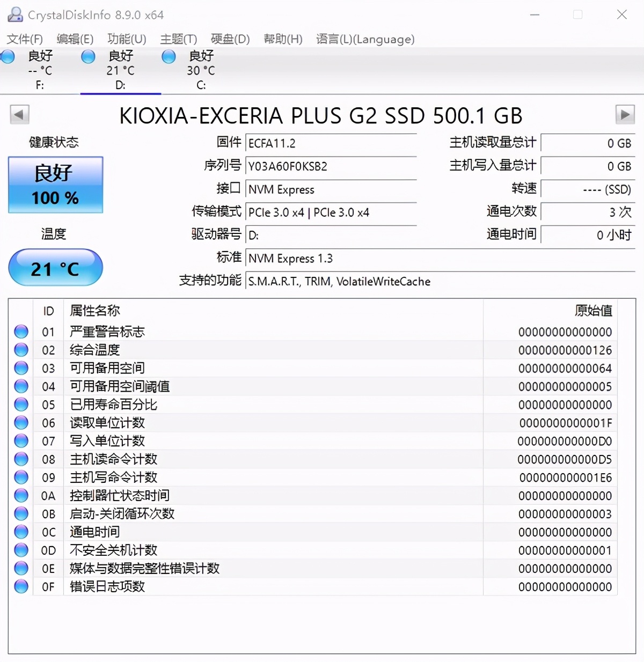The height and width of the screenshot is (662, 644).
Task: Click the 21 °C temperature button
Action: 55,267
